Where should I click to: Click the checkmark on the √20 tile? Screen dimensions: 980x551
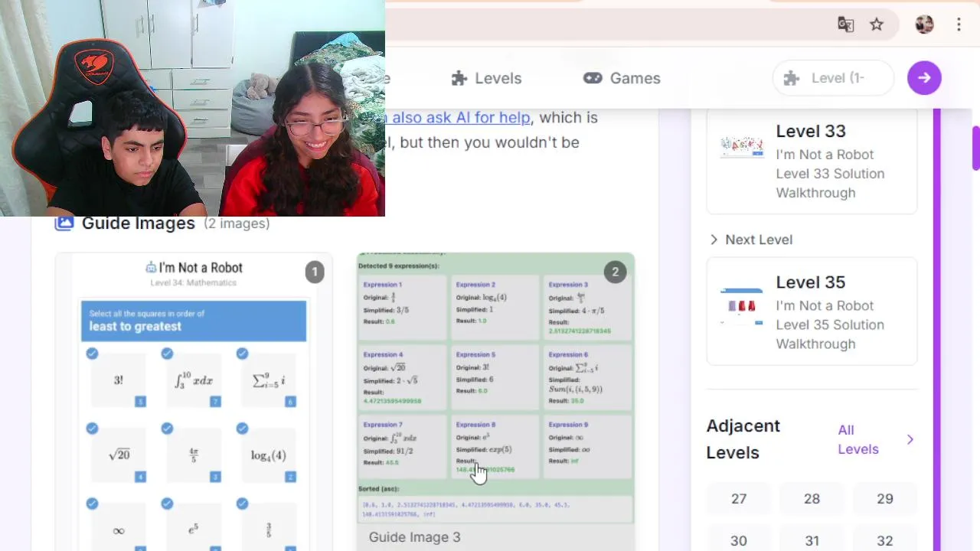click(x=92, y=429)
